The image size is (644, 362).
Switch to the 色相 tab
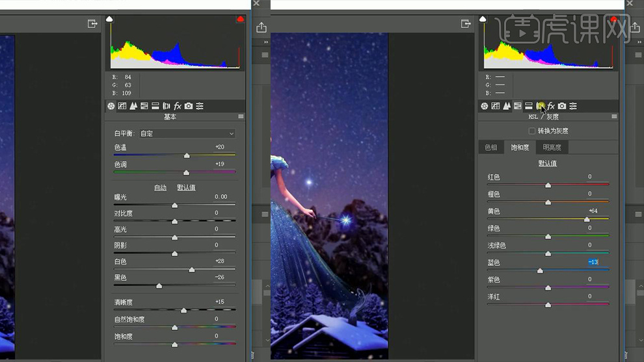(491, 148)
